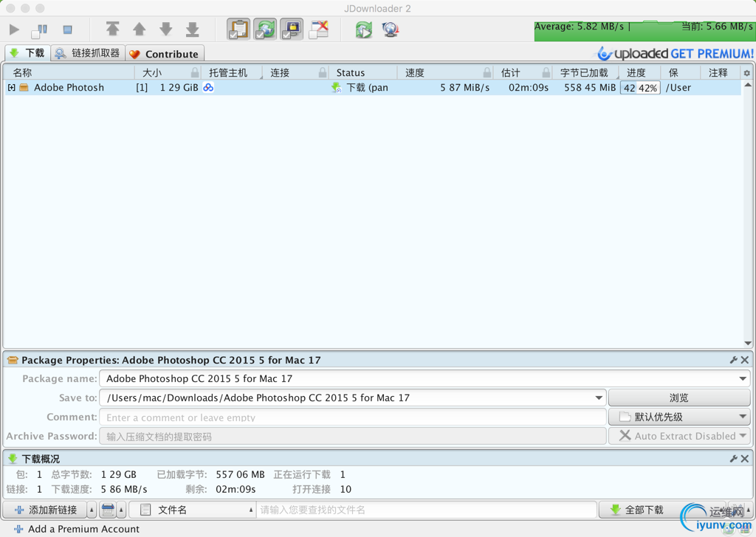
Task: Click the reconnect now icon
Action: click(364, 30)
